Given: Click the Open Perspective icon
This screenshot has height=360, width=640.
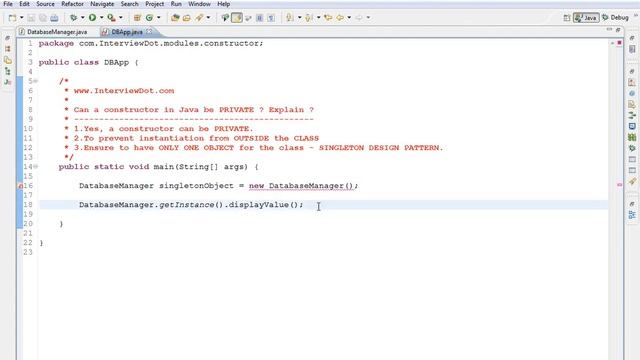Looking at the screenshot, I should tap(567, 18).
